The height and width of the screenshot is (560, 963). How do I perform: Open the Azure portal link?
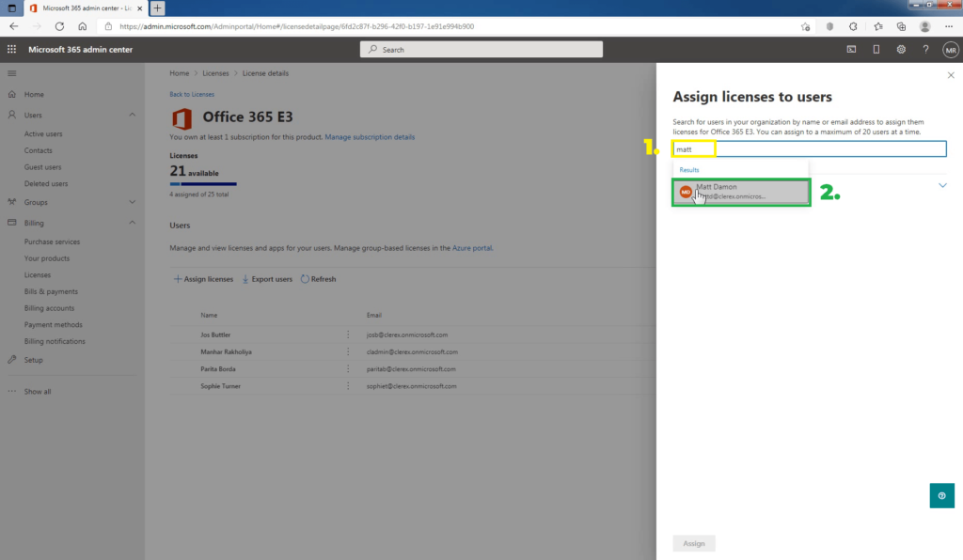click(x=472, y=248)
